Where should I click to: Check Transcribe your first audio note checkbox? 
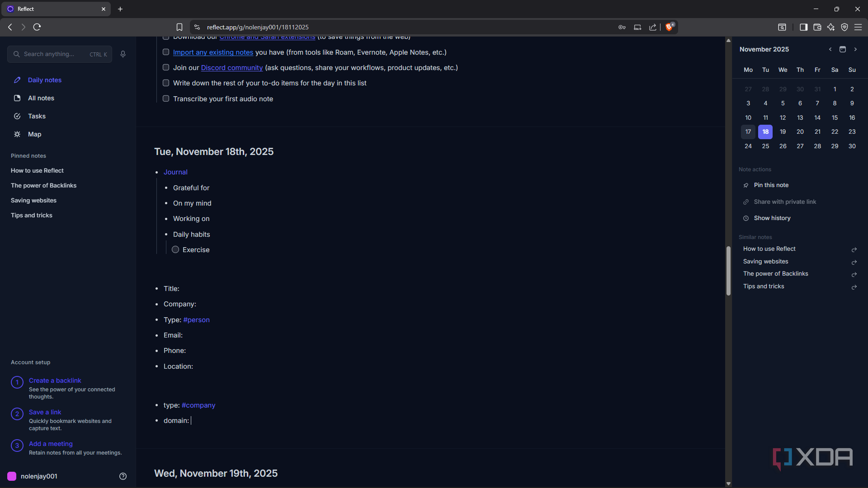tap(166, 99)
